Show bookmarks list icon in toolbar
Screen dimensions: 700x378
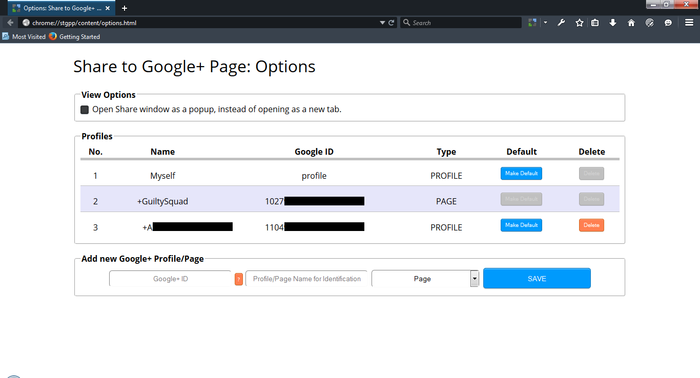click(x=595, y=22)
